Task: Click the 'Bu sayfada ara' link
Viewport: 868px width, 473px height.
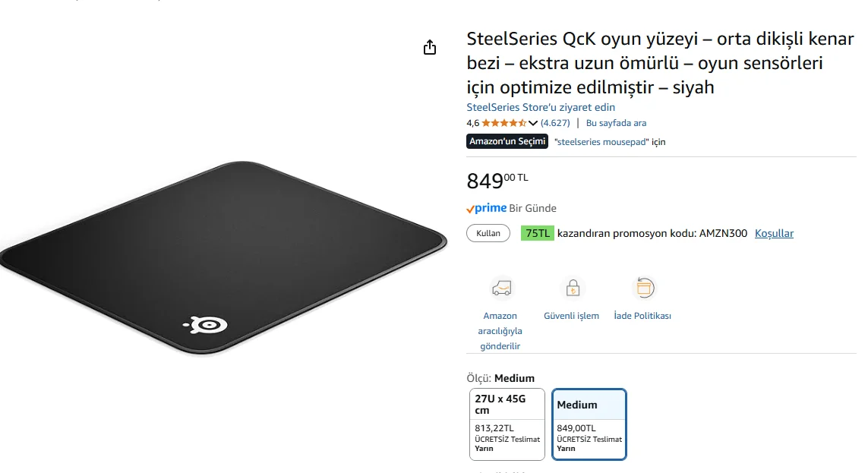Action: [616, 123]
